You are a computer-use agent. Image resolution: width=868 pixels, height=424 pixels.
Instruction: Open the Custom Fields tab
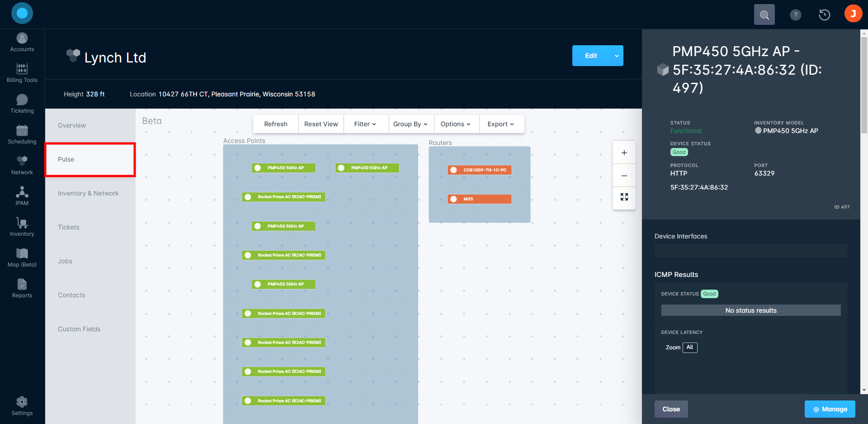(x=90, y=329)
